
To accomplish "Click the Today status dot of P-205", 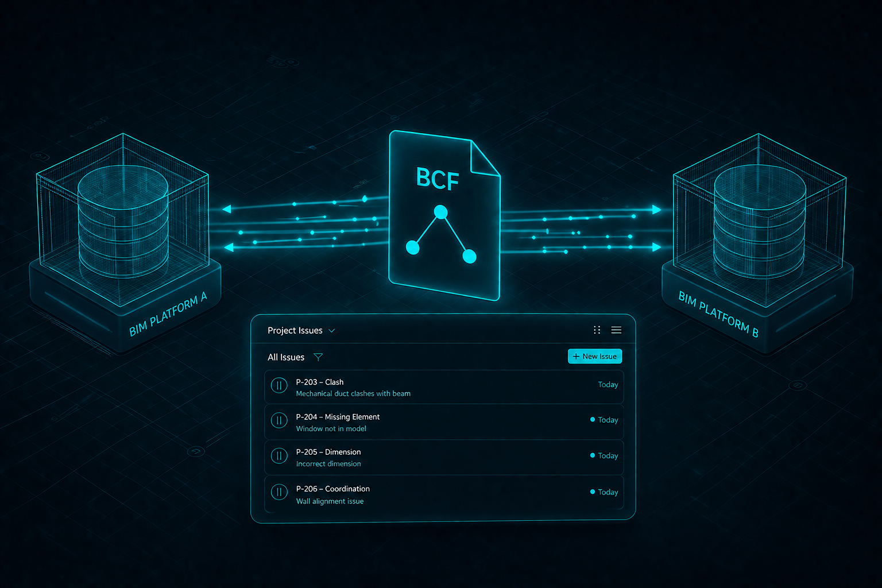I will pos(593,455).
